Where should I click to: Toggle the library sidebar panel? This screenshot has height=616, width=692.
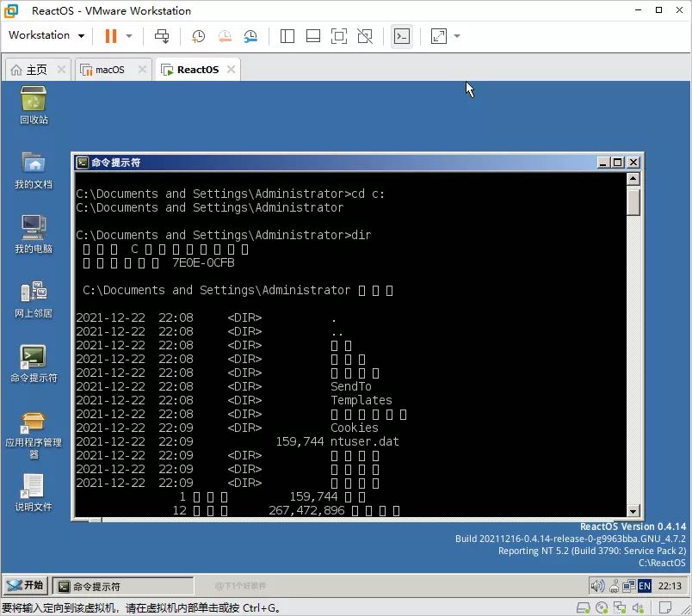(286, 35)
